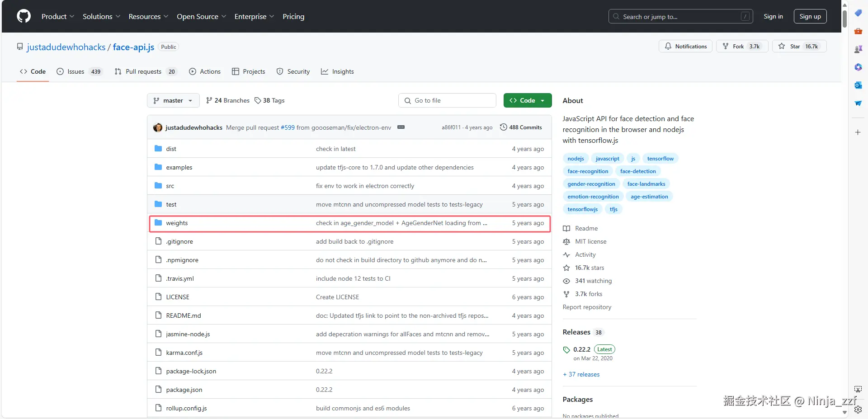Click the 488 Commits history icon
The image size is (868, 419).
coord(503,127)
